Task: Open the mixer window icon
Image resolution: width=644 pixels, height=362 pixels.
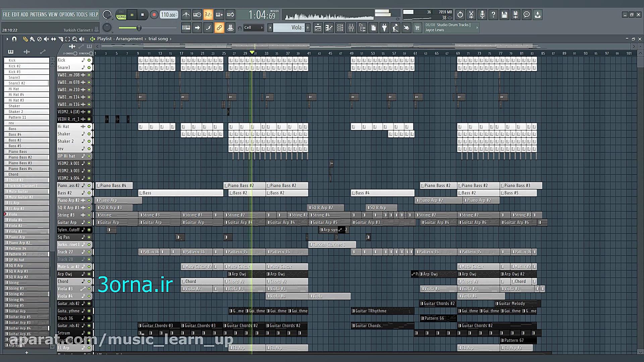Action: click(x=351, y=28)
